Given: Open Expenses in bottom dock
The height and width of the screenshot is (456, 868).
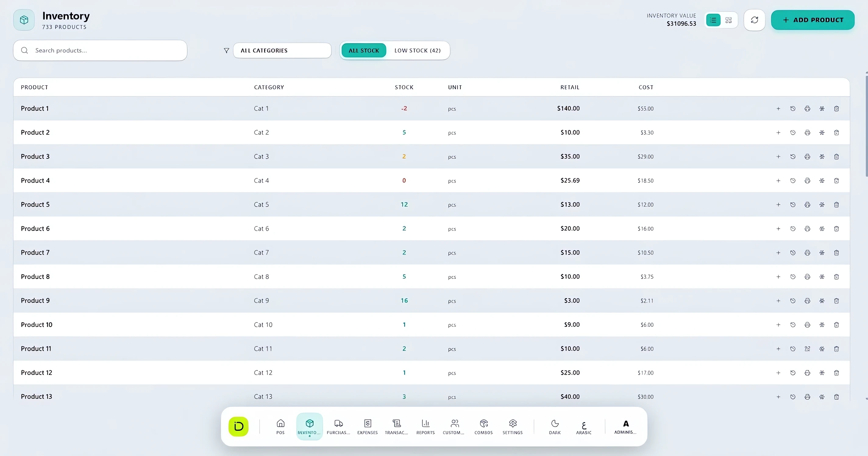Looking at the screenshot, I should click(x=367, y=427).
